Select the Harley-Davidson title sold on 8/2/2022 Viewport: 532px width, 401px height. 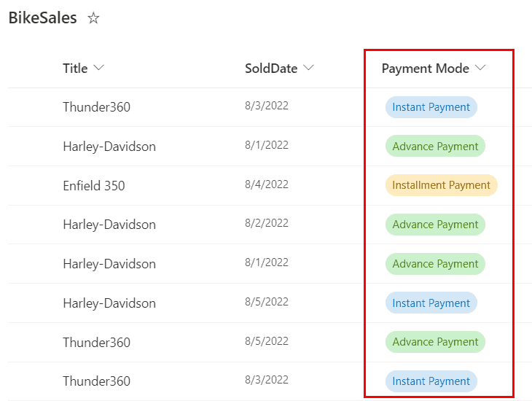click(109, 225)
